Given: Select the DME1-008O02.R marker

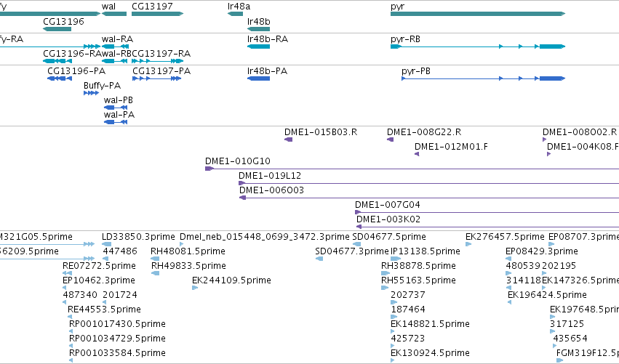Looking at the screenshot, I should [544, 139].
